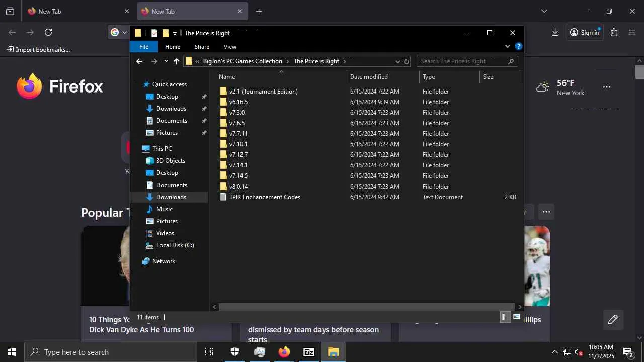
Task: Select the v2.1 (Tournament Edition) folder
Action: [x=263, y=92]
